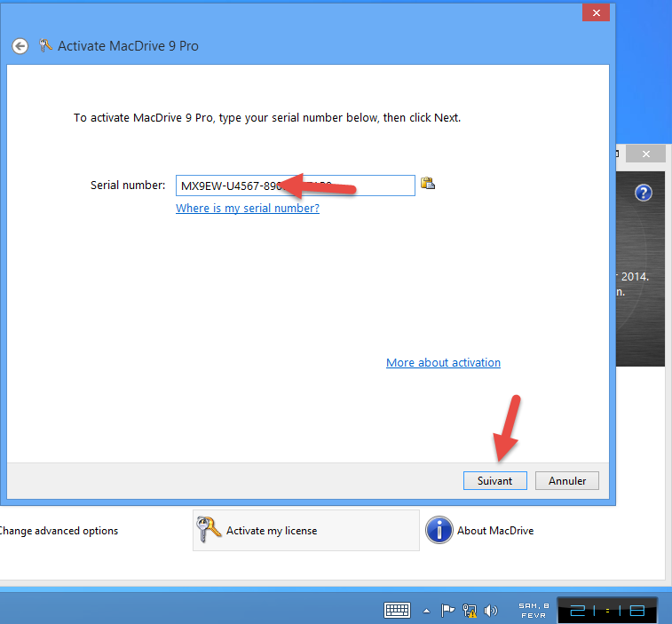The height and width of the screenshot is (624, 672).
Task: Close the MacDrive background window
Action: click(x=646, y=154)
